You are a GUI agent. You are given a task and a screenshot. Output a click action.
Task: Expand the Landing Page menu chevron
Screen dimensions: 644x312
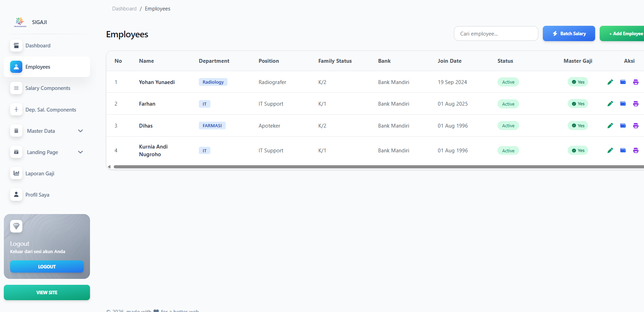tap(81, 152)
